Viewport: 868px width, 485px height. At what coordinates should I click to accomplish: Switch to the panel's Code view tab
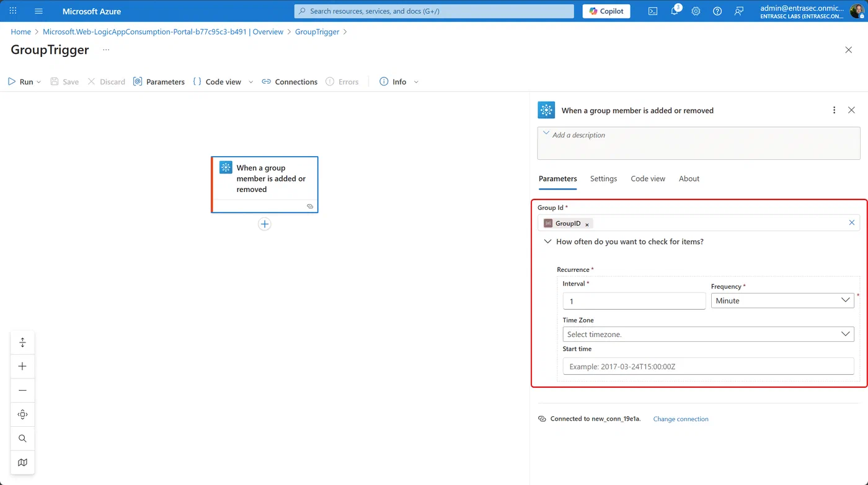(x=648, y=178)
